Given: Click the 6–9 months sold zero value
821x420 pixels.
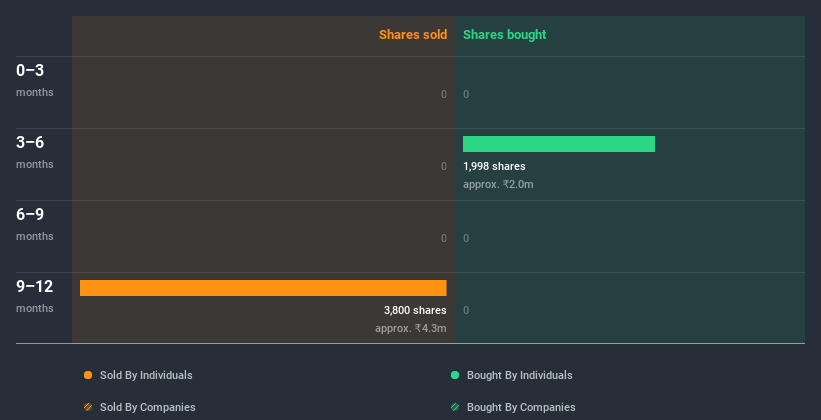Looking at the screenshot, I should (x=444, y=238).
